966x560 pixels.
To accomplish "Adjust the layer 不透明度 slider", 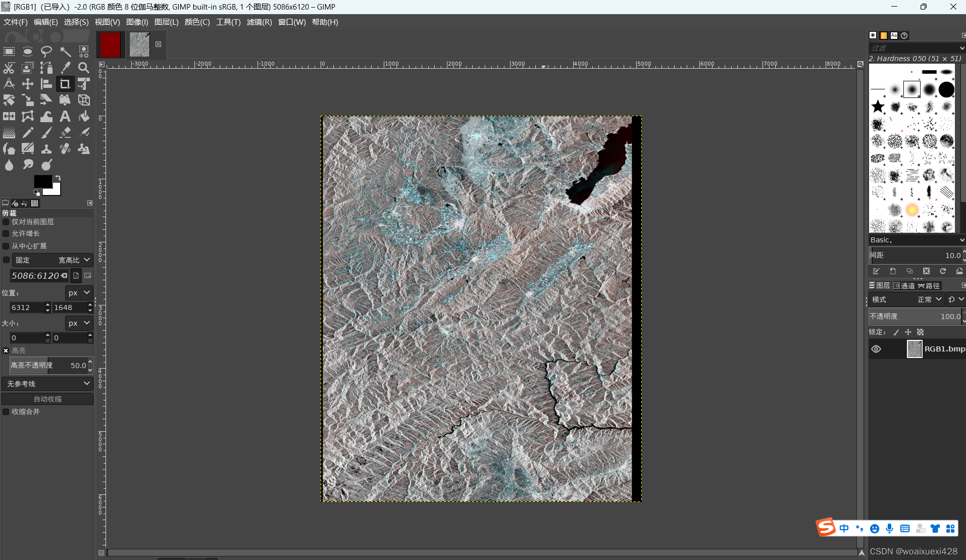I will click(915, 317).
